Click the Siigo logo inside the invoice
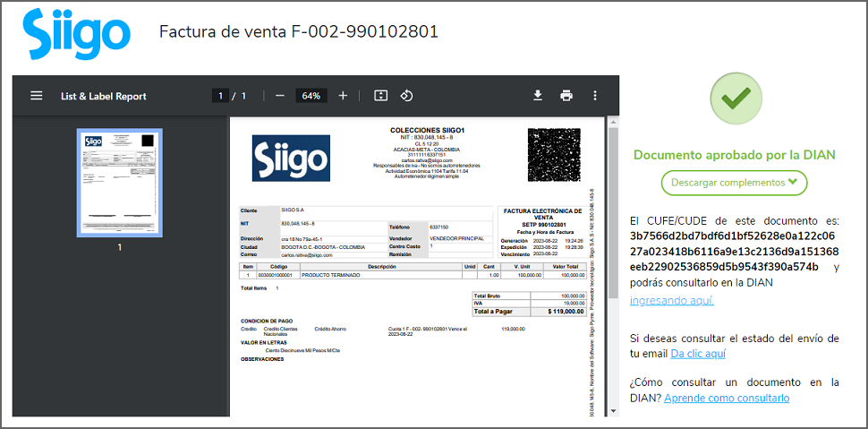The height and width of the screenshot is (429, 868). coord(291,158)
